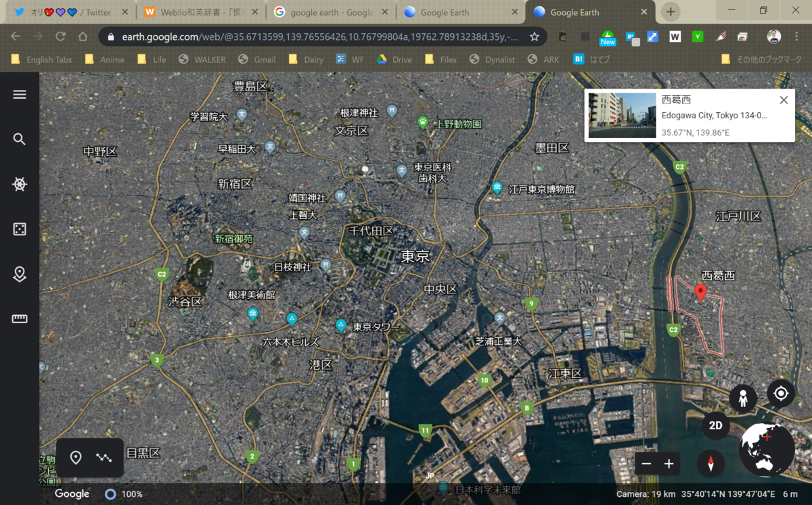Open WALKER bookmark
Screen dimensions: 812x505
(x=202, y=59)
